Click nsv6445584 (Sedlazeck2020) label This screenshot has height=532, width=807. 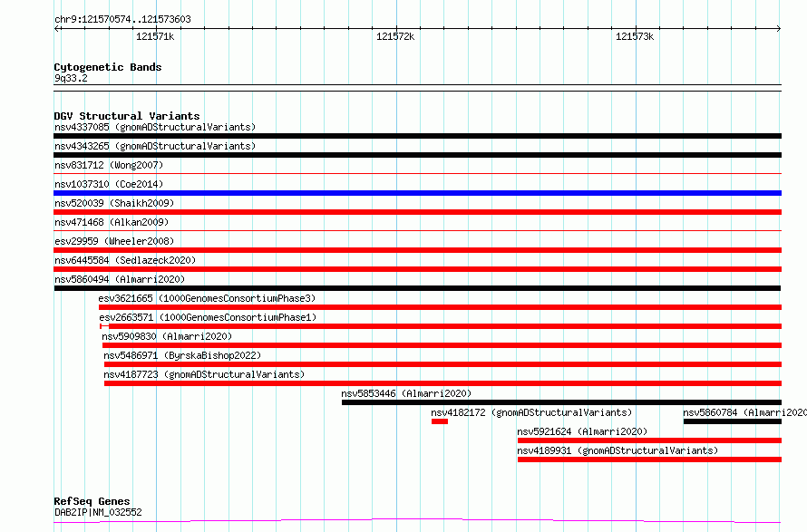tap(125, 260)
